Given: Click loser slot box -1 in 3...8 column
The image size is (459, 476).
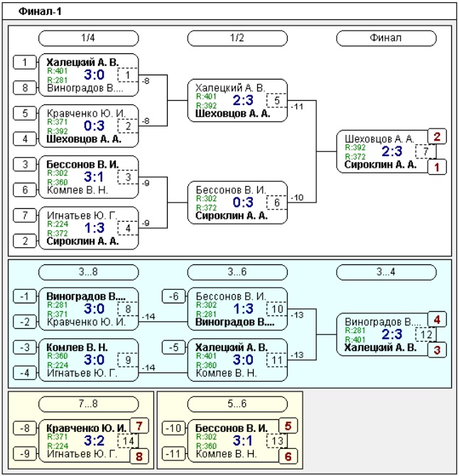Looking at the screenshot, I should pos(25,296).
